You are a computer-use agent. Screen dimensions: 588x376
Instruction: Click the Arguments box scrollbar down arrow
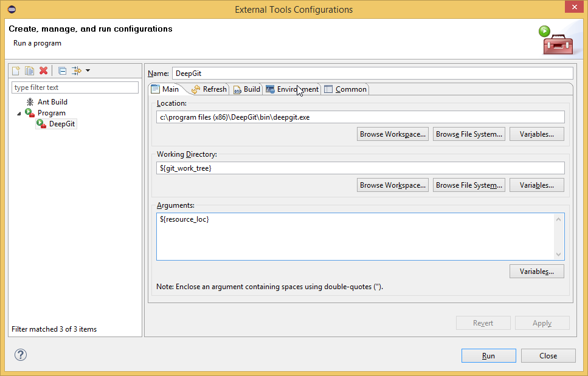[x=558, y=255]
